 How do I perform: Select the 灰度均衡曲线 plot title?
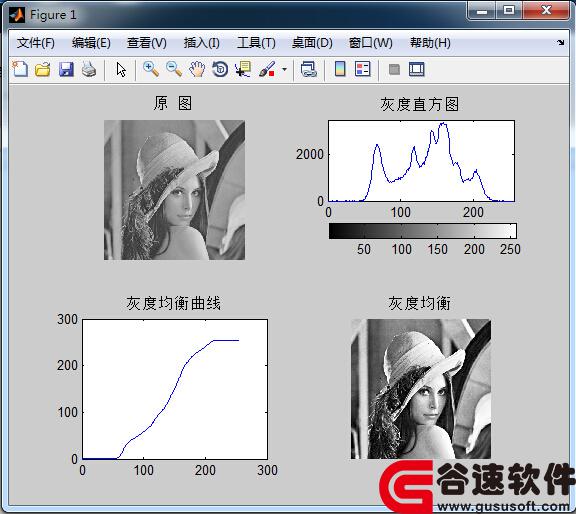pos(173,303)
